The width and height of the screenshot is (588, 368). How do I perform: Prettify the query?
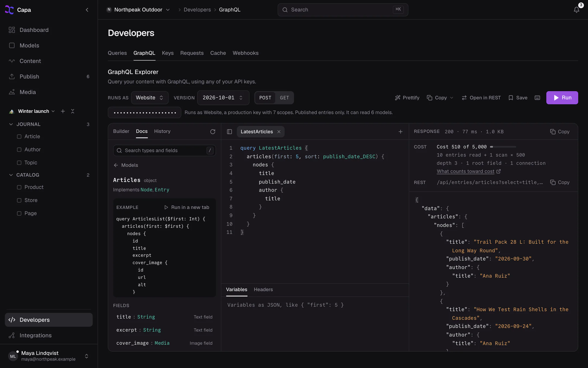[x=407, y=98]
